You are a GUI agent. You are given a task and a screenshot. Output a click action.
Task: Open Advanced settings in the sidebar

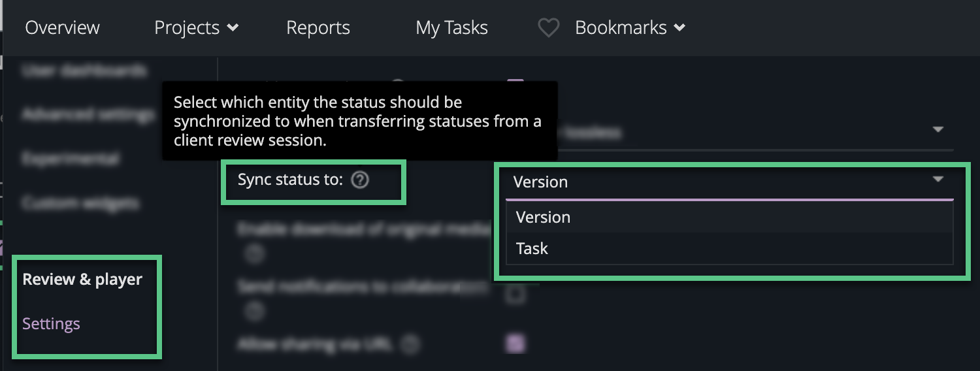point(88,114)
